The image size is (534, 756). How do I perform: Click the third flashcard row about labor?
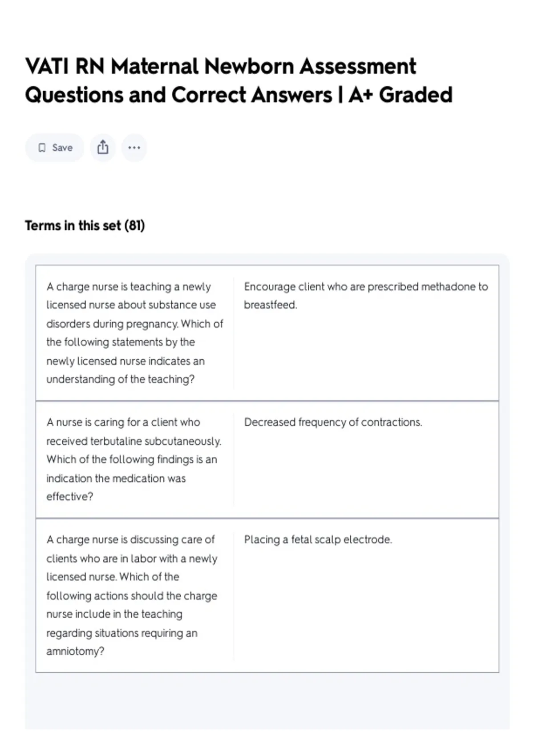pyautogui.click(x=267, y=595)
